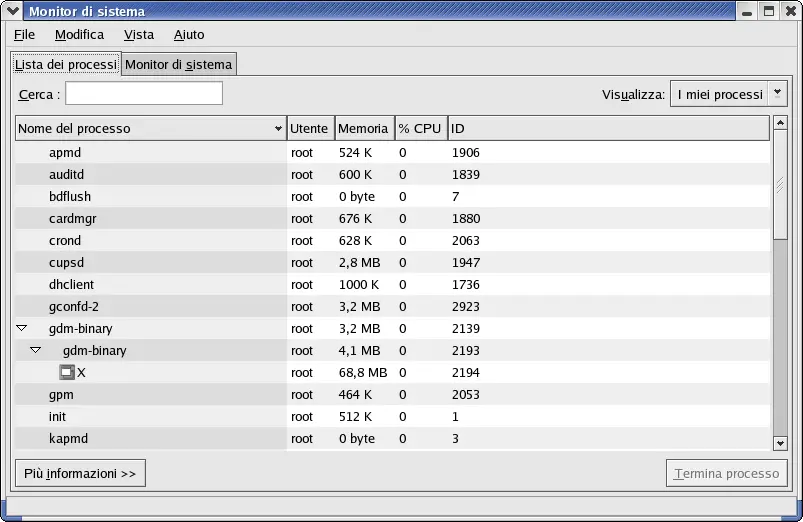Screen dimensions: 803x522
Task: Open the Aiuto menu
Action: click(189, 35)
